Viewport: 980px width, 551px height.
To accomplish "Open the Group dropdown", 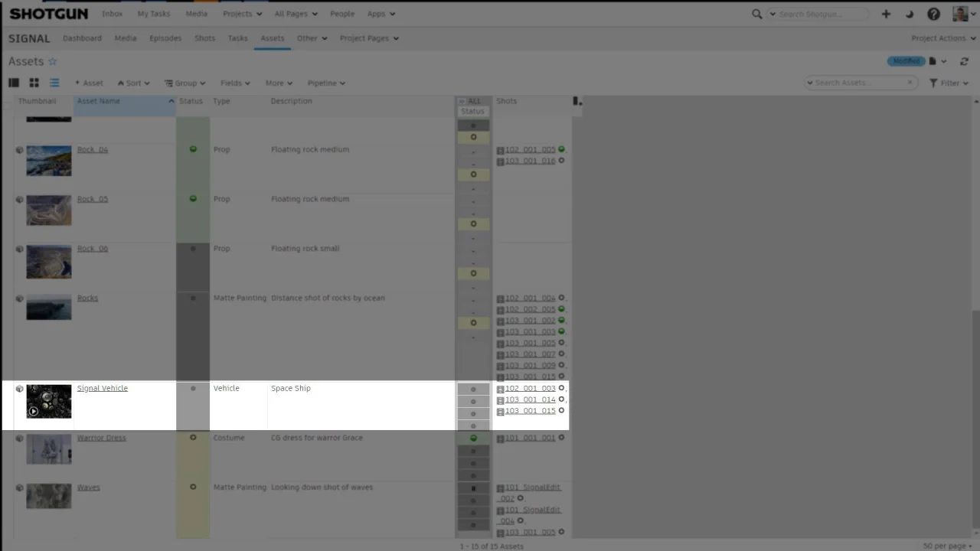I will (x=185, y=83).
